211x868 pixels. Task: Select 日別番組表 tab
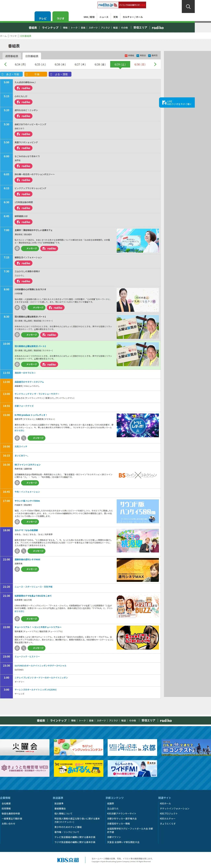[32, 56]
